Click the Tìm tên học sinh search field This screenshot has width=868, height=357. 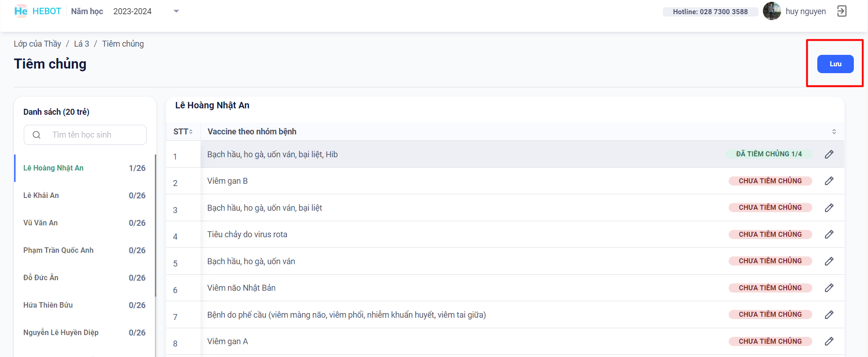pyautogui.click(x=91, y=135)
